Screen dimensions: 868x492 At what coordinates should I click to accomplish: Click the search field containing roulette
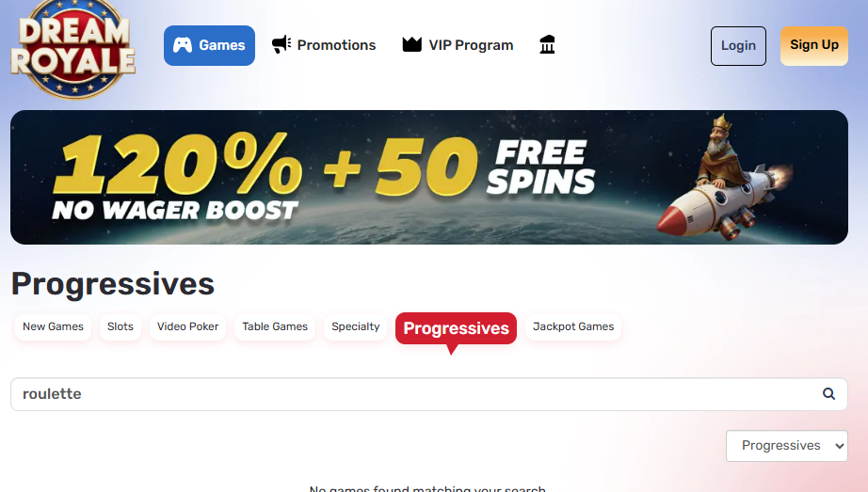429,394
